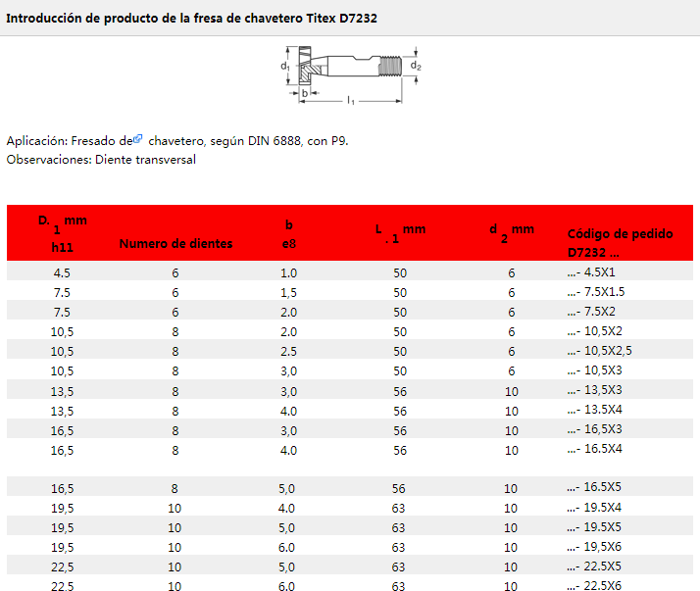Image resolution: width=700 pixels, height=591 pixels.
Task: Click the 'b e8' column header
Action: pos(289,234)
